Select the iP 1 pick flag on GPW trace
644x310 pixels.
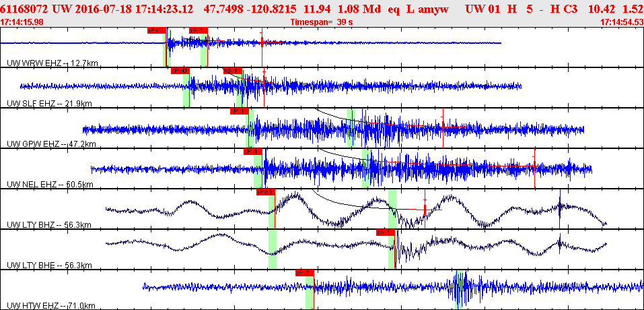240,111
